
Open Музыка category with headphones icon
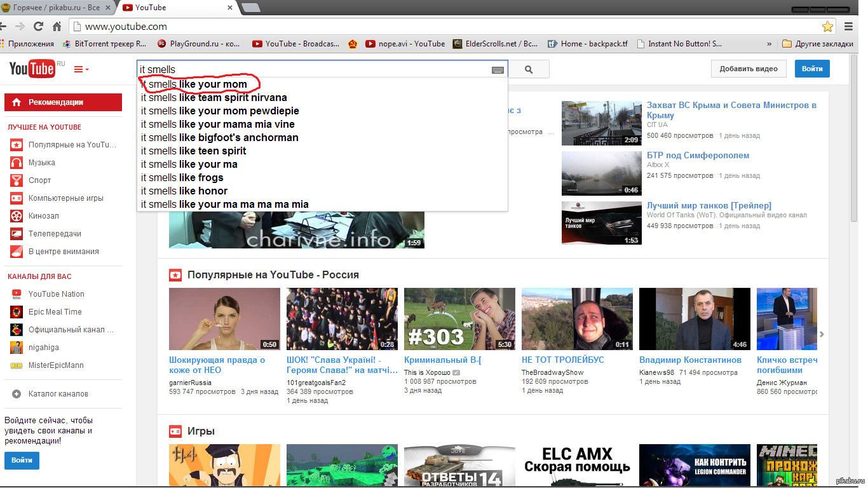tap(17, 163)
